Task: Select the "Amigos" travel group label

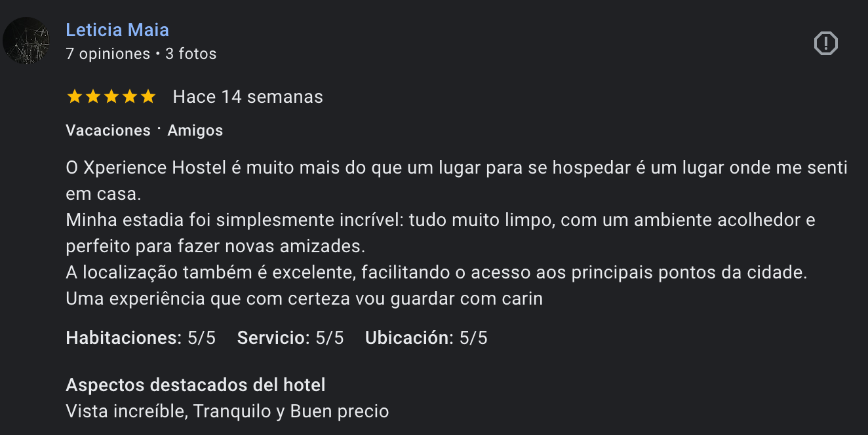Action: [195, 130]
